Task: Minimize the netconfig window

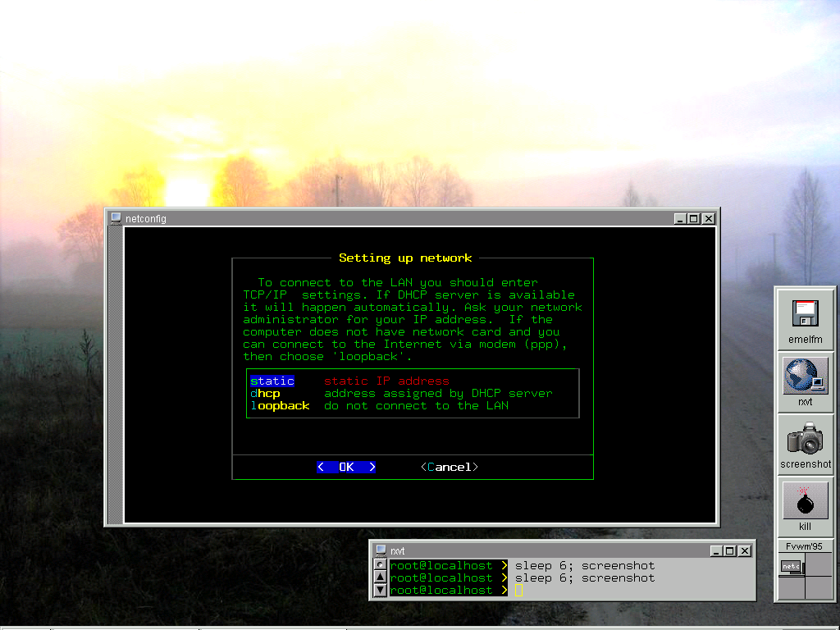Action: 680,218
